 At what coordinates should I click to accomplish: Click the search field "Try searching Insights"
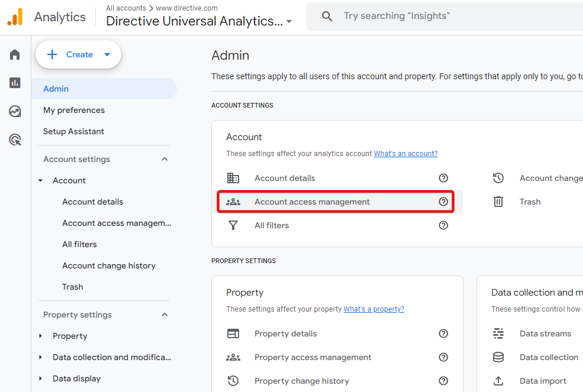click(450, 16)
